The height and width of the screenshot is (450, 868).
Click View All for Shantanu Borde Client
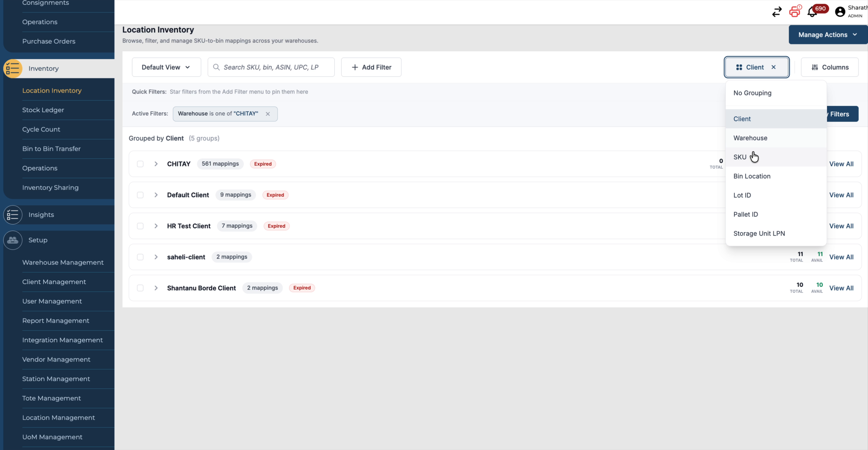point(841,288)
